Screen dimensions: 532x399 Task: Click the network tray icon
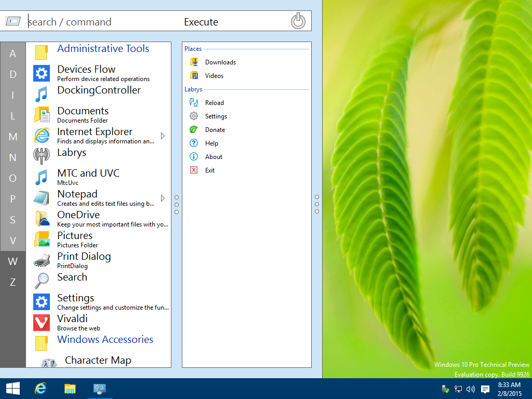(x=458, y=389)
